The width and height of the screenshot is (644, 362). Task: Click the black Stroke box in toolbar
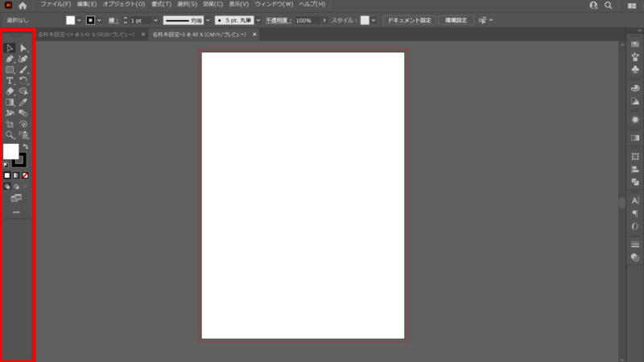(x=20, y=161)
